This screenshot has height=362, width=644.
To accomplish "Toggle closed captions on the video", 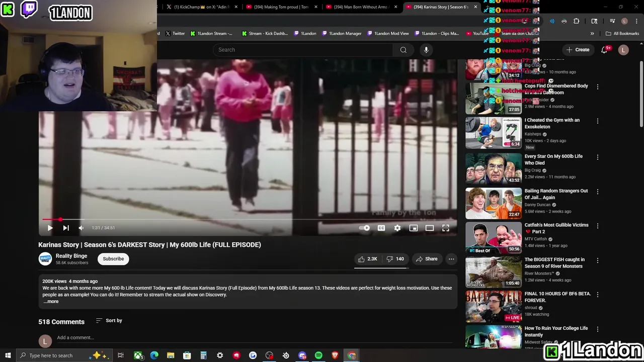I will [381, 228].
